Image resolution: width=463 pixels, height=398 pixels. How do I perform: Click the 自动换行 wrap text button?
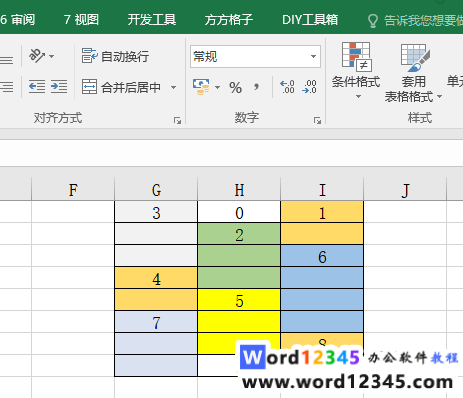[x=115, y=56]
